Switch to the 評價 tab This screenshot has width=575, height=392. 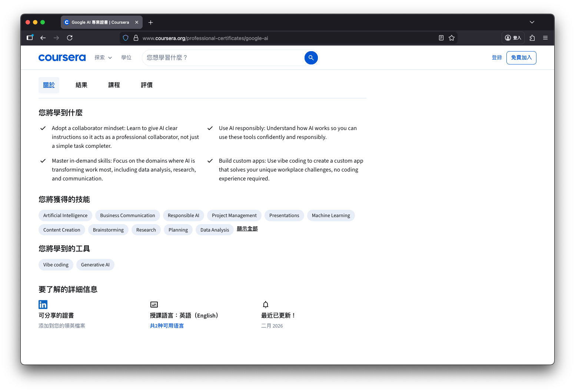pos(147,85)
